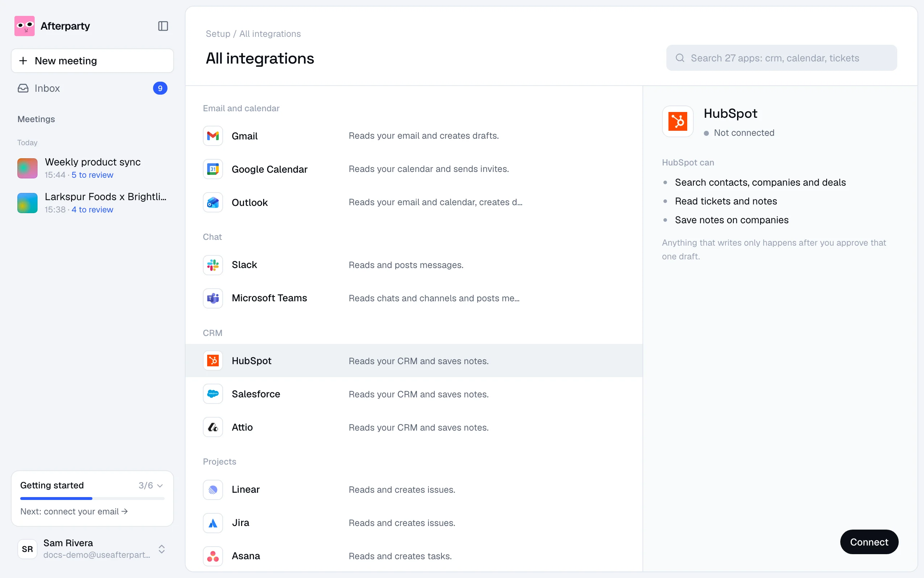Go to Setup in the breadcrumb
This screenshot has height=578, width=924.
[x=218, y=34]
